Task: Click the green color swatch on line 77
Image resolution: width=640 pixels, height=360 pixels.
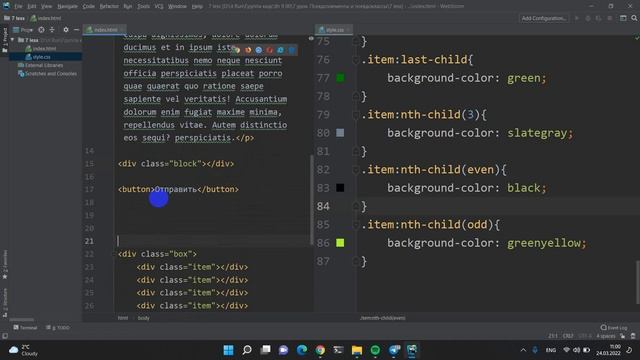Action: (x=340, y=78)
